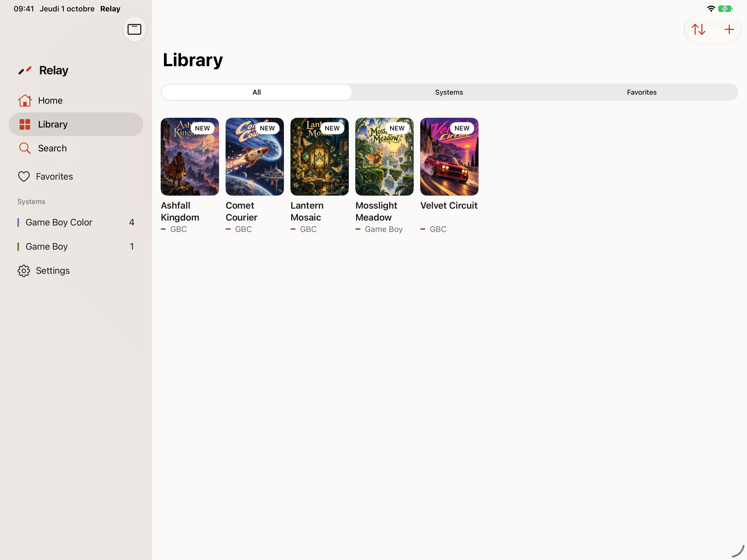Click the Game Boy label under Mosslight Meadow
The width and height of the screenshot is (747, 560).
[384, 230]
